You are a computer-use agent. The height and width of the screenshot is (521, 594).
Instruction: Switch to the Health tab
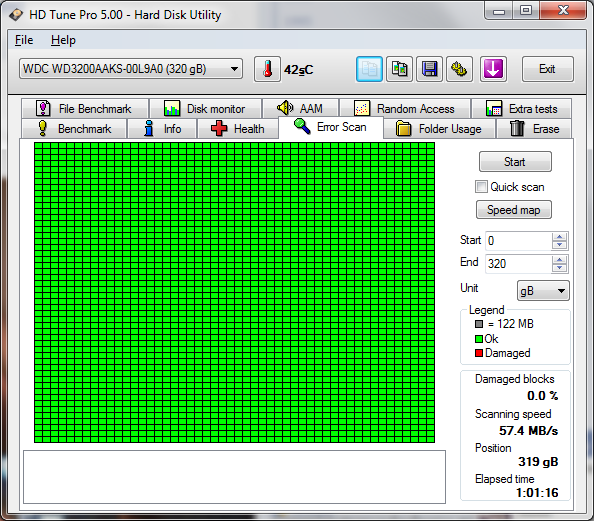238,129
